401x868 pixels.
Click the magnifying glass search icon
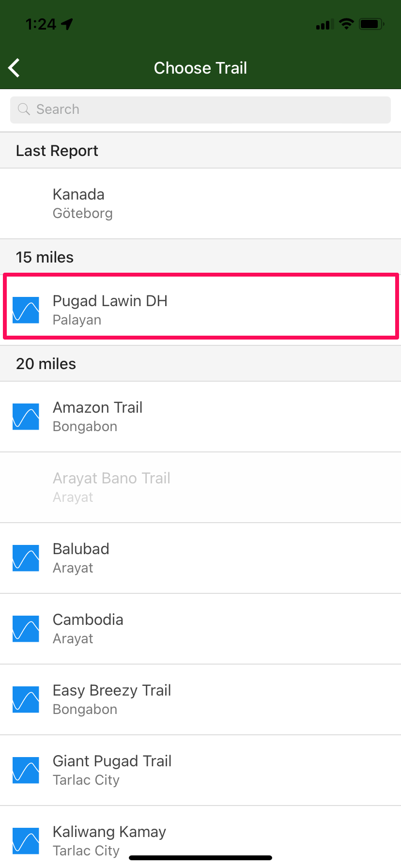coord(24,109)
